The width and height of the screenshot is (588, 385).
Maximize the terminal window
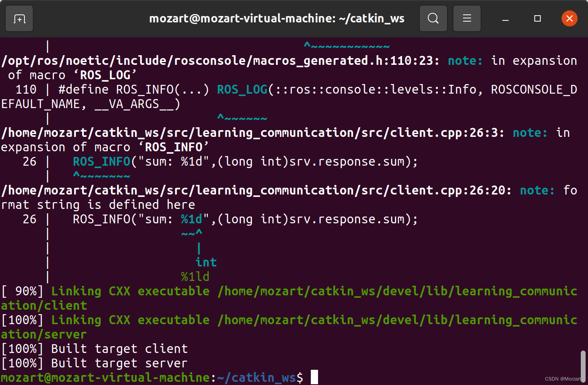[x=538, y=18]
